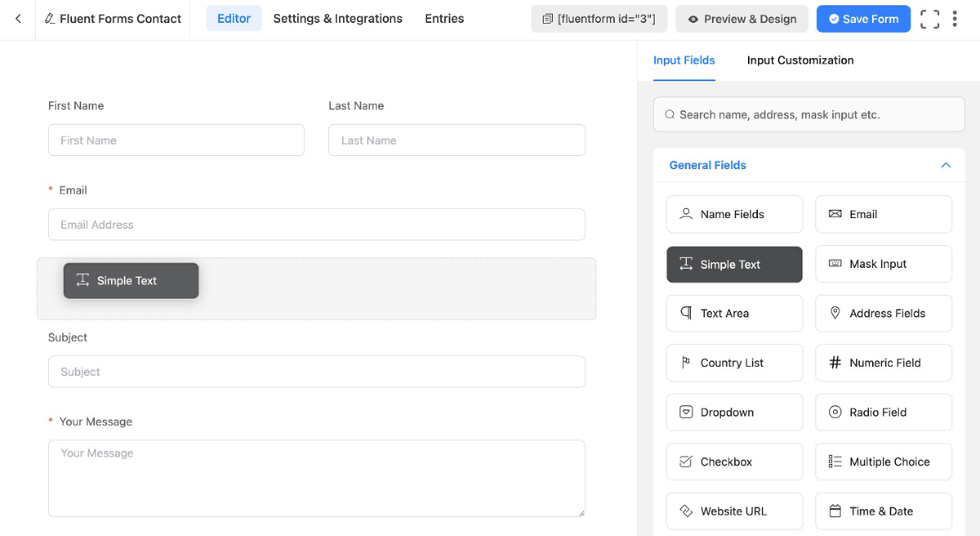The image size is (980, 536).
Task: Go to Settings & Integrations
Action: click(337, 18)
